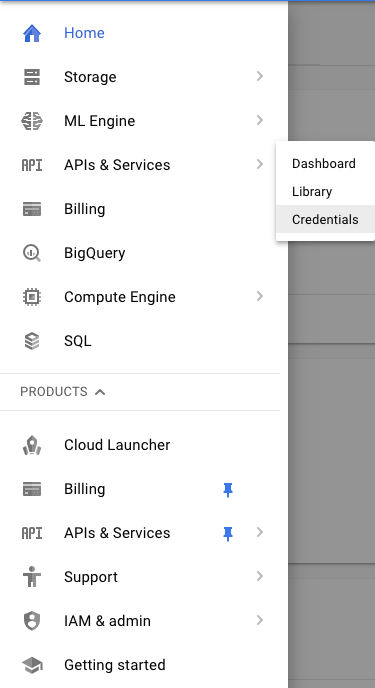
Task: Expand the Storage submenu arrow
Action: click(x=260, y=76)
